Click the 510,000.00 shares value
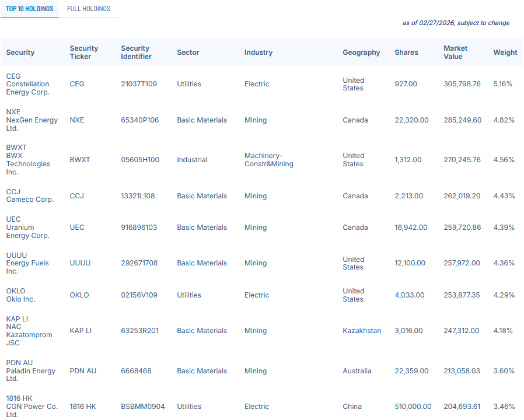Screen dimensions: 524x420 click(413, 407)
